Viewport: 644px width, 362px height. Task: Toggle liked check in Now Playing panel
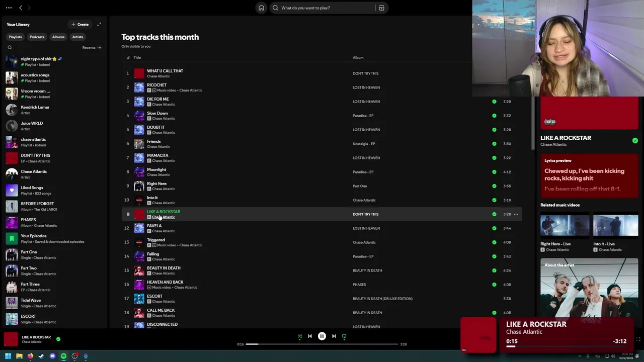(635, 141)
